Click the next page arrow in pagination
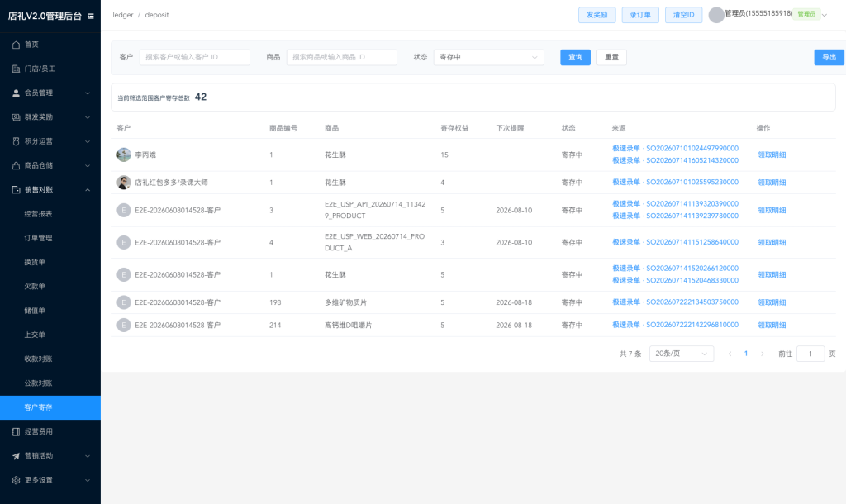 [763, 354]
